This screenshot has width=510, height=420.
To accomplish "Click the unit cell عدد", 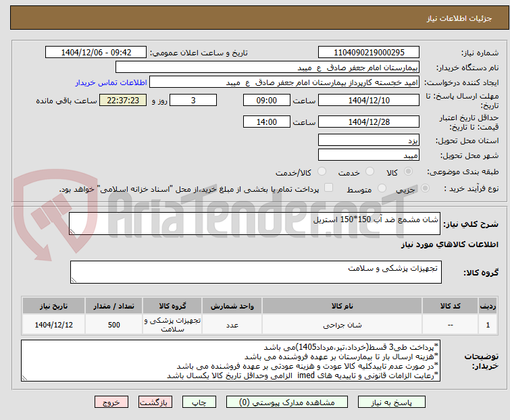I will point(232,324).
